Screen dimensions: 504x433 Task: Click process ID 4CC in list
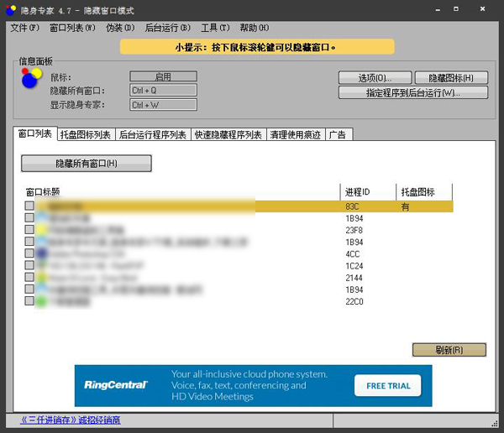(x=353, y=254)
